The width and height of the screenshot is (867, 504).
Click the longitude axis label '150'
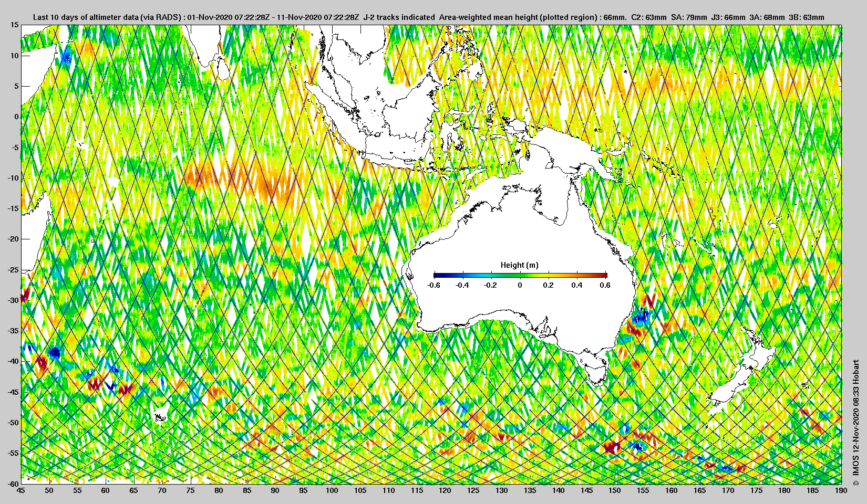coord(615,490)
